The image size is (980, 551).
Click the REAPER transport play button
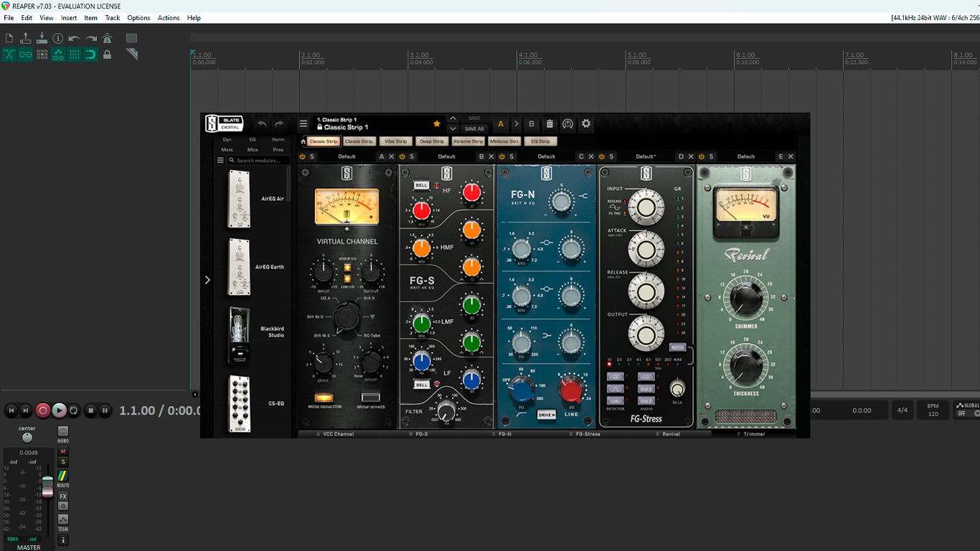[x=59, y=410]
